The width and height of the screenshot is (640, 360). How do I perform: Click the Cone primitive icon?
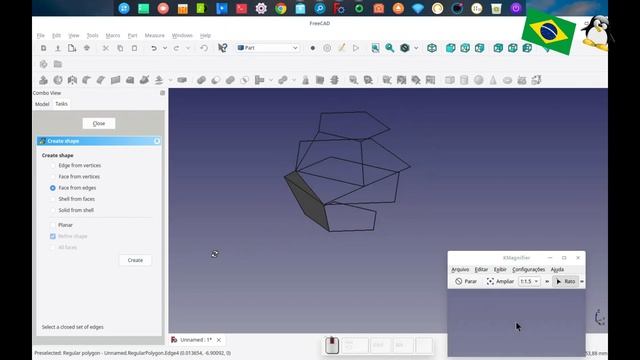pos(493,80)
